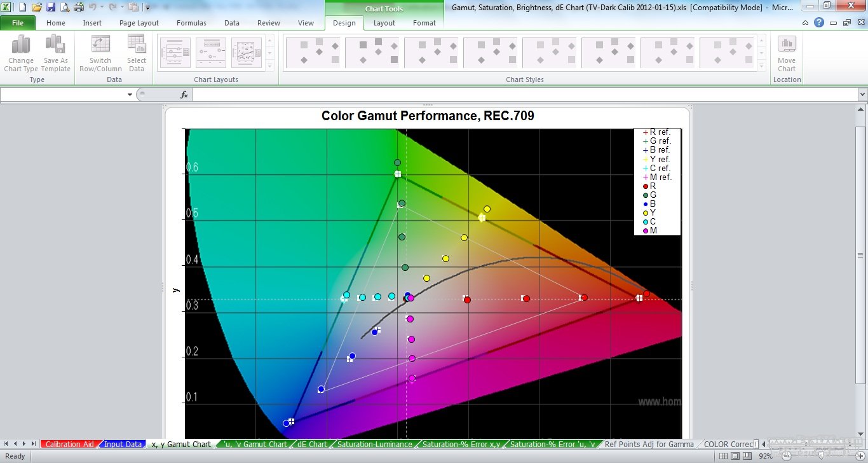Open the 'u, 'v Gamut Chart sheet tab

pyautogui.click(x=255, y=444)
